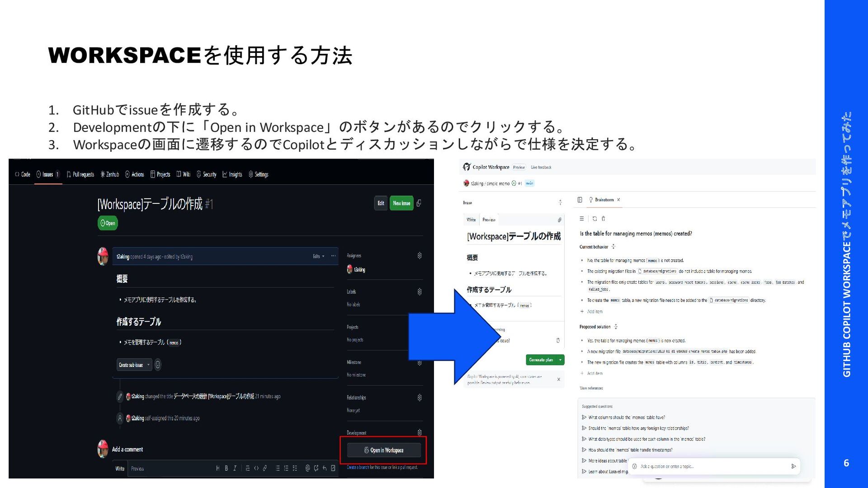
Task: Click the Give feedback link
Action: pos(541,167)
